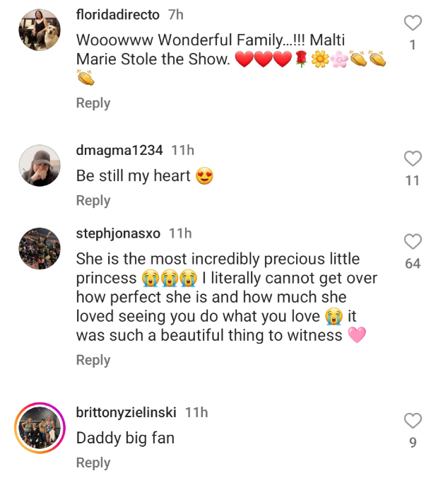Go to dmagma1234's profile via username
The height and width of the screenshot is (495, 448).
point(119,151)
